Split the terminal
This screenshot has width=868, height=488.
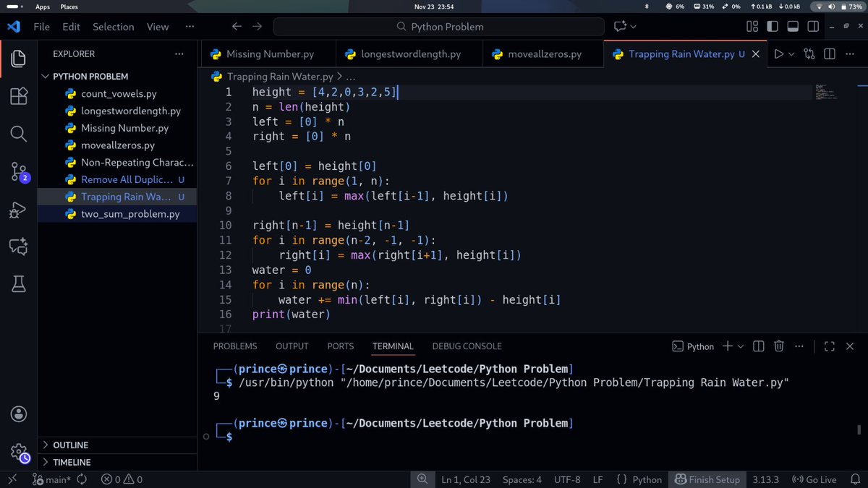click(x=758, y=346)
